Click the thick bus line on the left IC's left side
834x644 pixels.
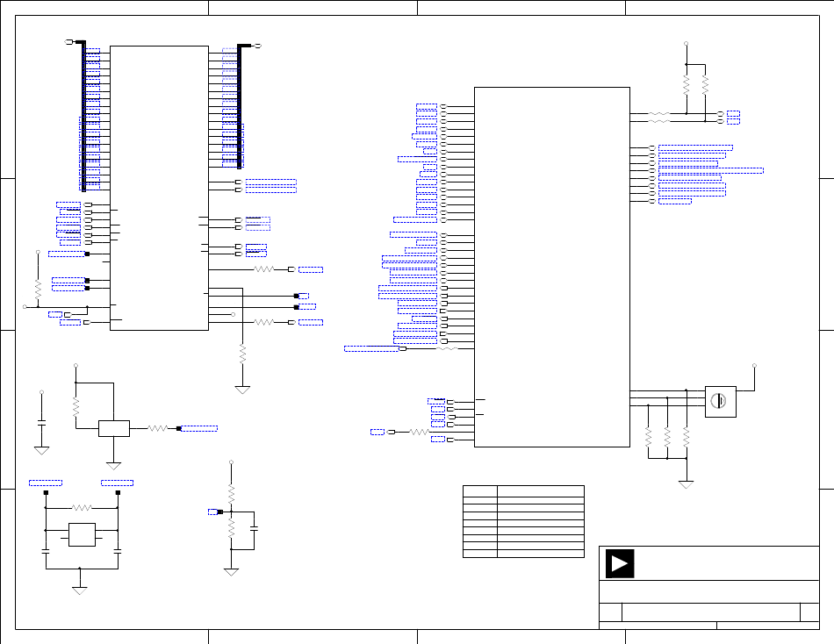click(83, 116)
